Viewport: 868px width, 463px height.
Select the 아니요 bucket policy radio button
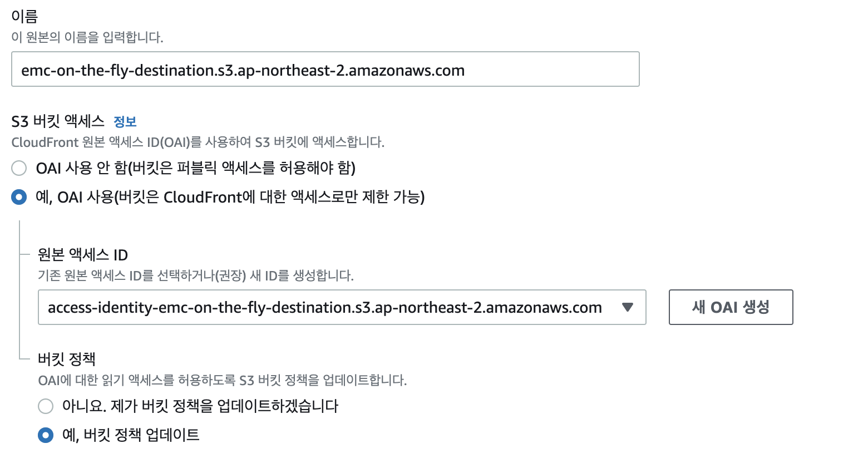click(46, 406)
